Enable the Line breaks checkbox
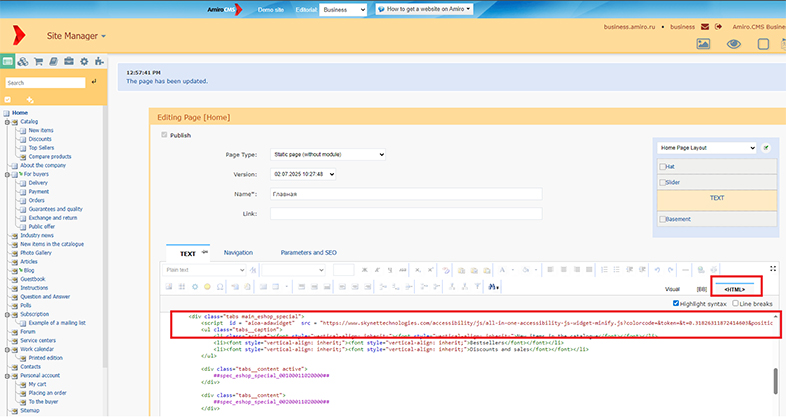The width and height of the screenshot is (786, 418). 735,303
